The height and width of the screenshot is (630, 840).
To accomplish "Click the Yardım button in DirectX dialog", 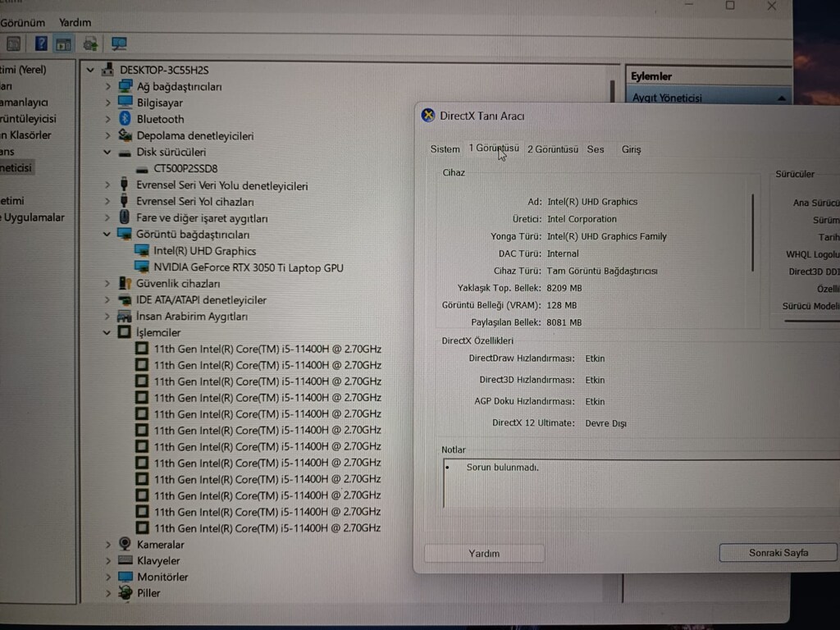I will point(484,554).
